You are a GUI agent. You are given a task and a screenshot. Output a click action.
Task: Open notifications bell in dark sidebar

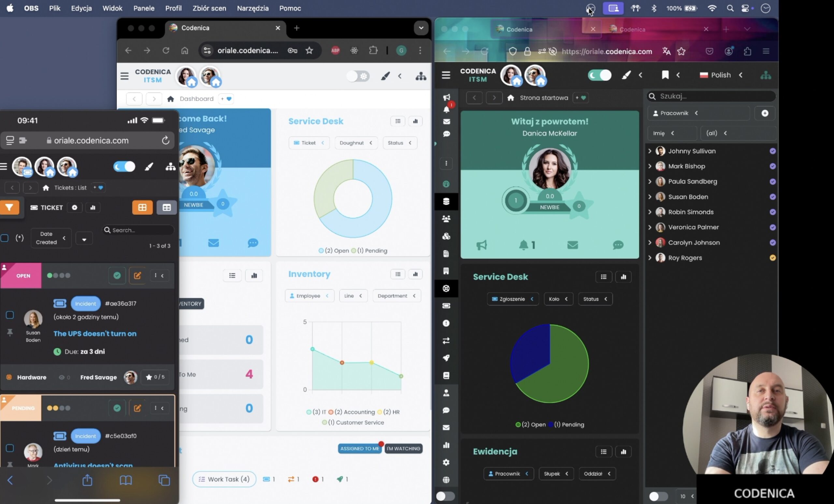[x=446, y=109]
